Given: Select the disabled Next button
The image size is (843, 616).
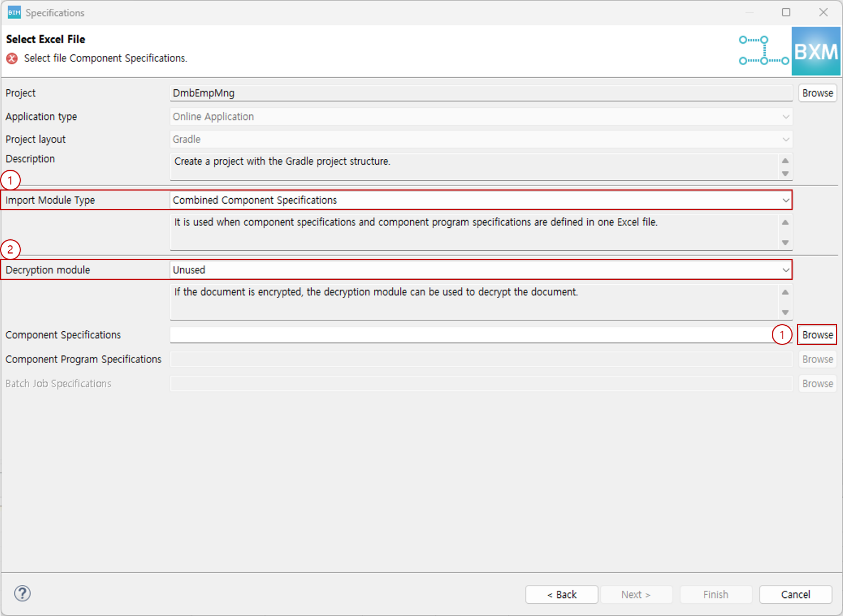Looking at the screenshot, I should (636, 594).
